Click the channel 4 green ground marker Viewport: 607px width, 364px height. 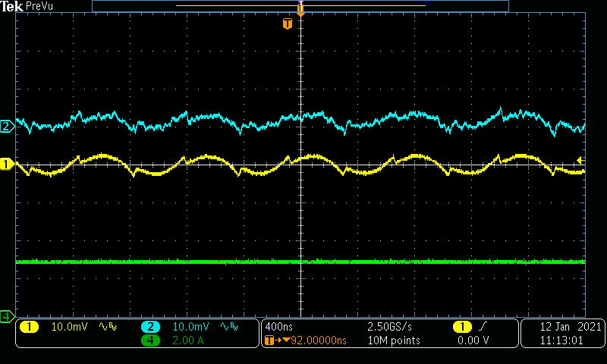[x=7, y=315]
